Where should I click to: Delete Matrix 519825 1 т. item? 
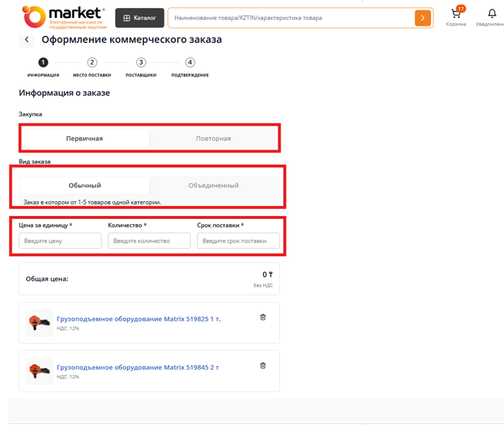263,317
